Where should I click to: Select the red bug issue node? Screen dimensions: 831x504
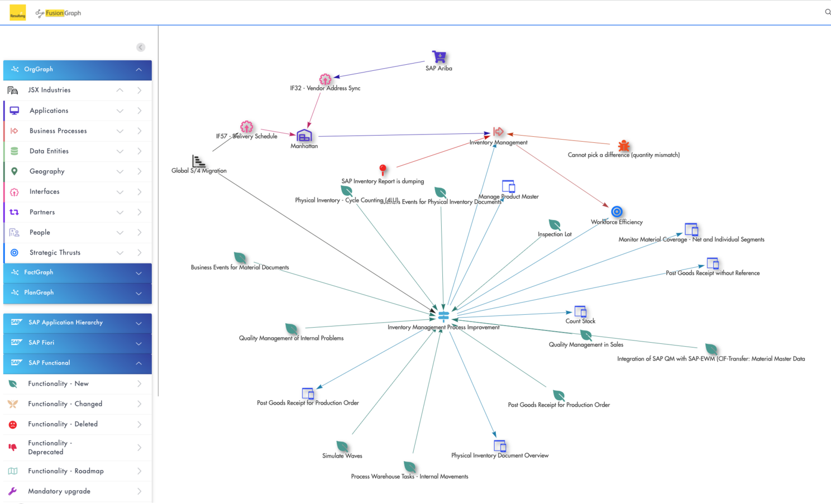coord(624,146)
